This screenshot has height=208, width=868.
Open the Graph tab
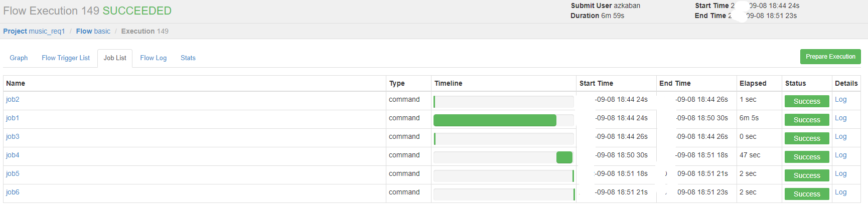(19, 58)
